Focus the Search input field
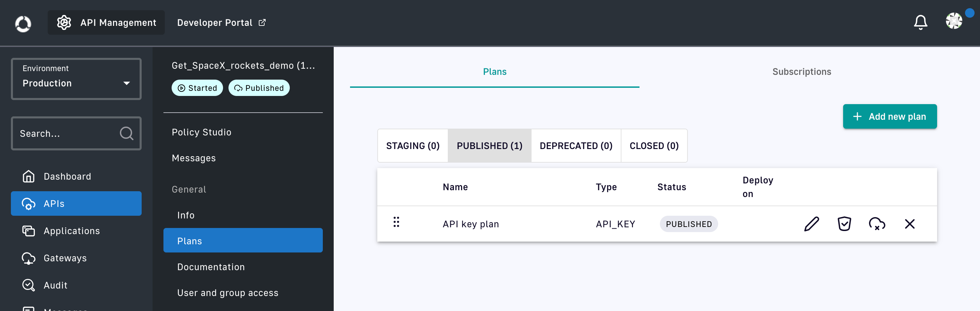 [76, 133]
